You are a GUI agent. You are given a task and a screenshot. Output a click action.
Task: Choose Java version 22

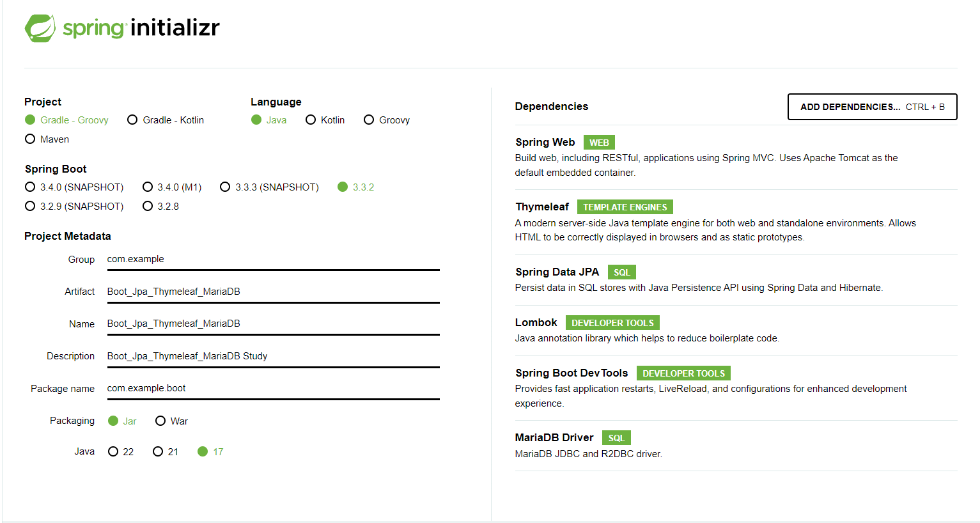pos(121,451)
